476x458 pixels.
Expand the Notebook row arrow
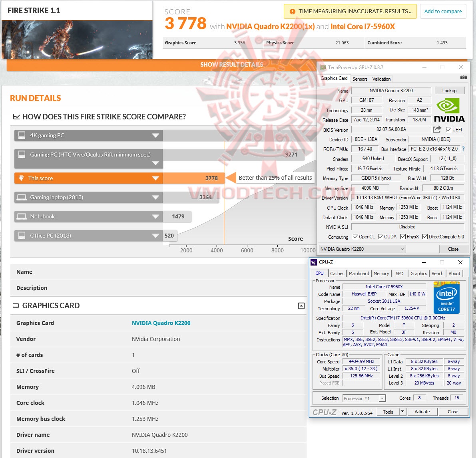[x=155, y=216]
